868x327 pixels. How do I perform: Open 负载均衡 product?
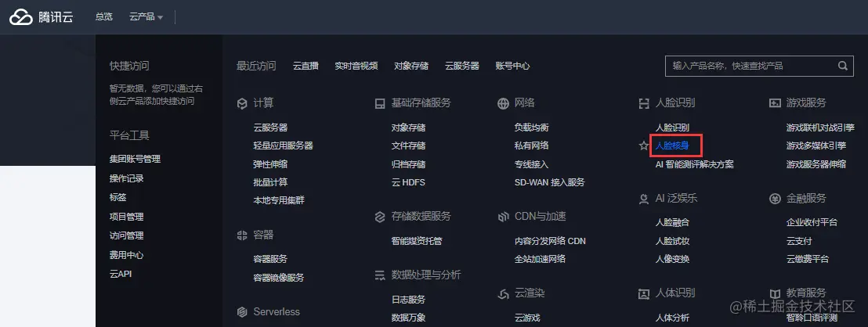pyautogui.click(x=531, y=128)
